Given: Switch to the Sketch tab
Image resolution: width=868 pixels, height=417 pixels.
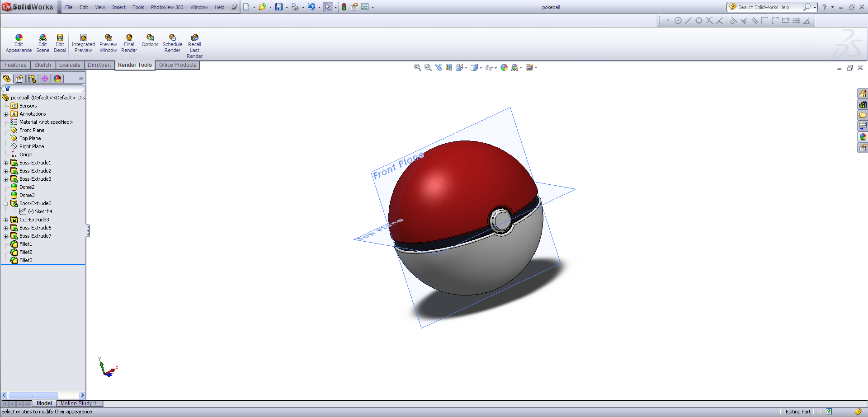Looking at the screenshot, I should point(42,65).
